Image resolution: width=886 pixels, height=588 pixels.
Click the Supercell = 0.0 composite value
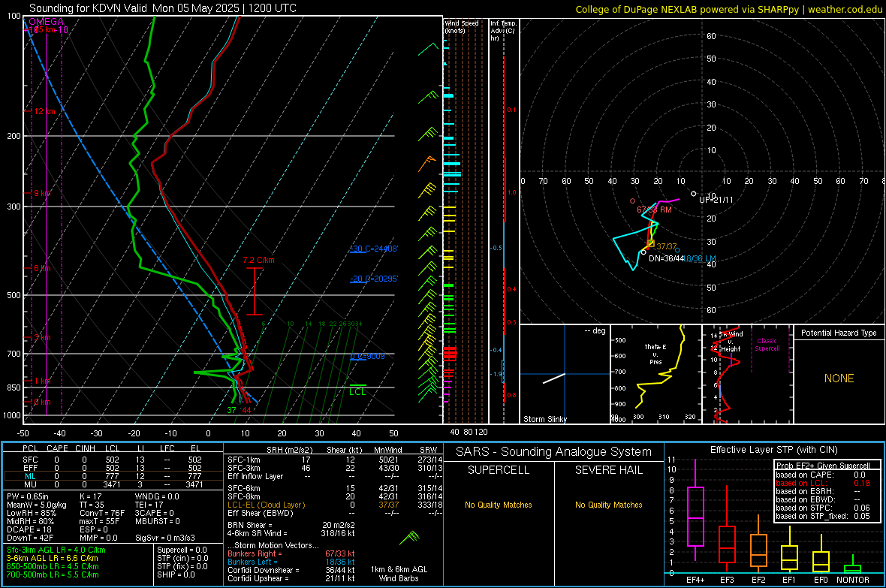tap(182, 550)
